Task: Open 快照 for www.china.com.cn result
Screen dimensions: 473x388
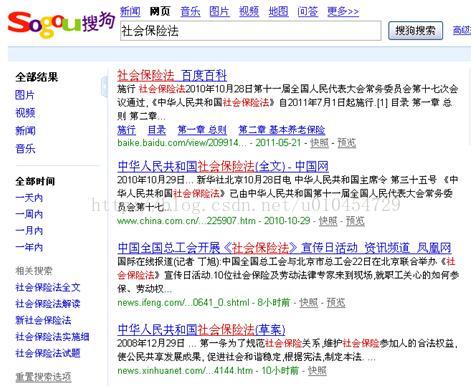Action: tap(328, 221)
